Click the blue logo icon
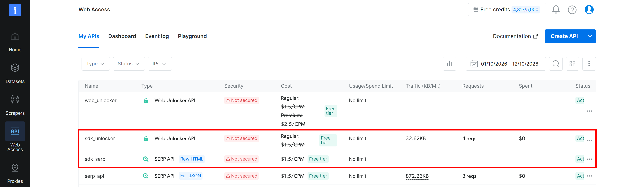This screenshot has height=187, width=644. click(15, 10)
